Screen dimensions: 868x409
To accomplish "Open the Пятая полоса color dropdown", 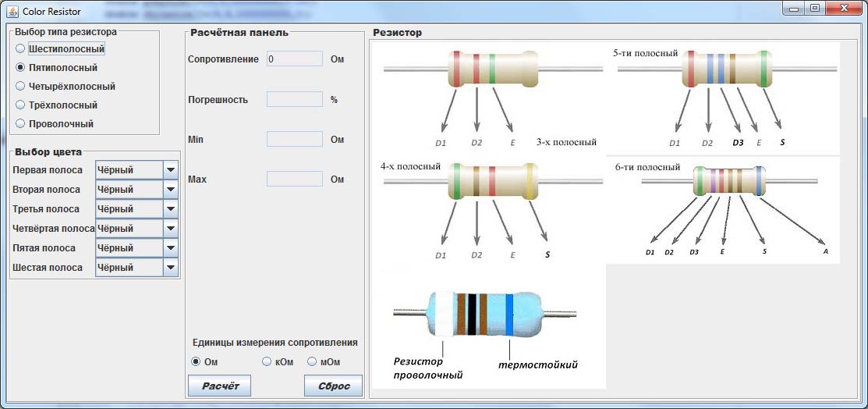I will point(171,247).
